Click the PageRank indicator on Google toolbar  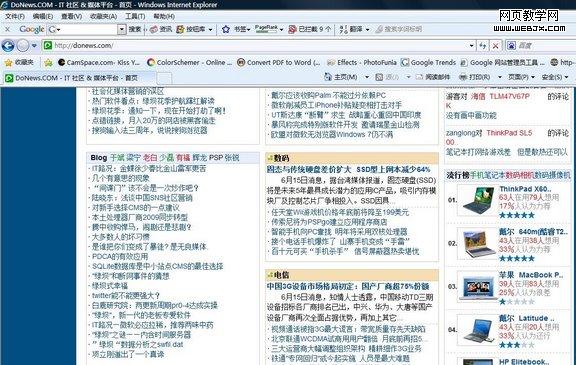[266, 29]
